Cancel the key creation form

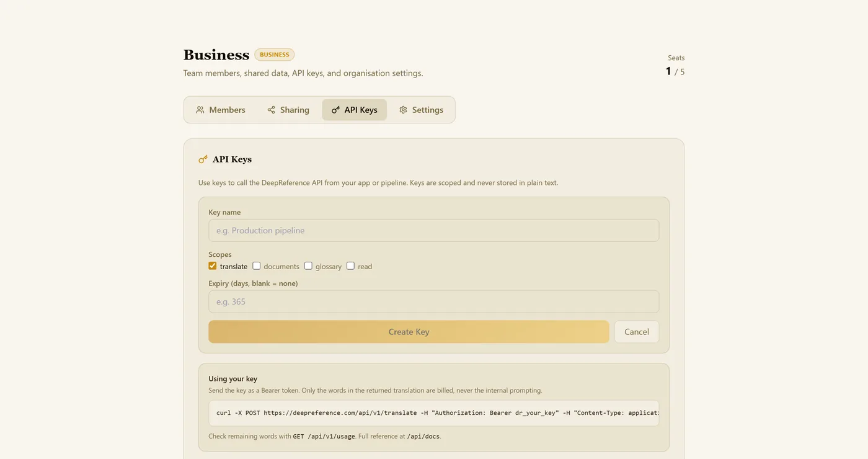coord(637,332)
